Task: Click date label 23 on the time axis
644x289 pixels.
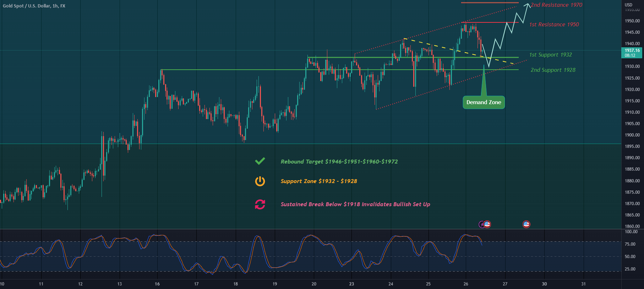Action: click(351, 284)
